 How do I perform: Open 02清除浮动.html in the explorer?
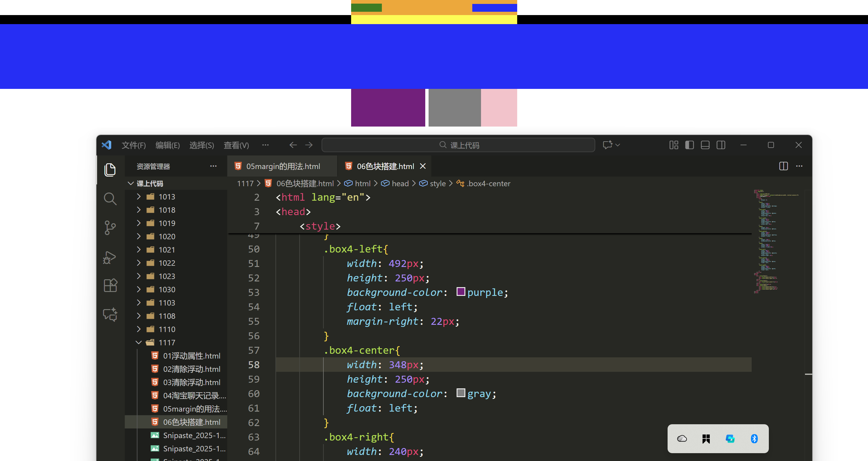point(191,369)
